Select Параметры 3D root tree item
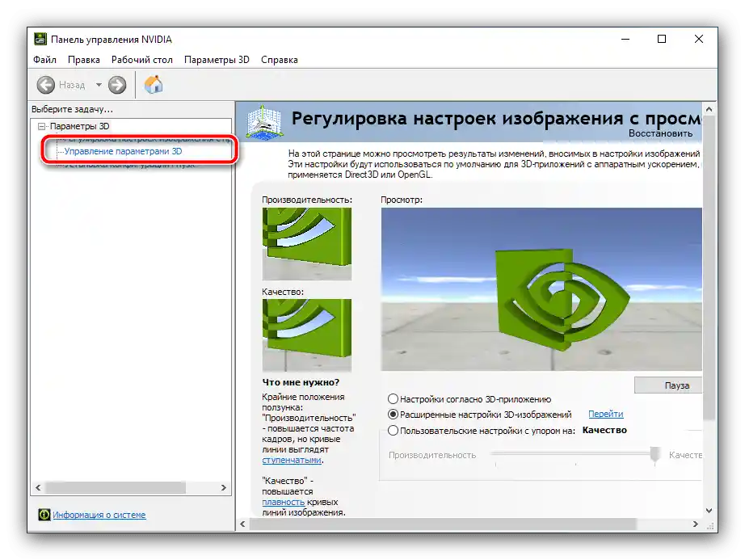Viewport: 745px width, 560px height. pos(79,126)
